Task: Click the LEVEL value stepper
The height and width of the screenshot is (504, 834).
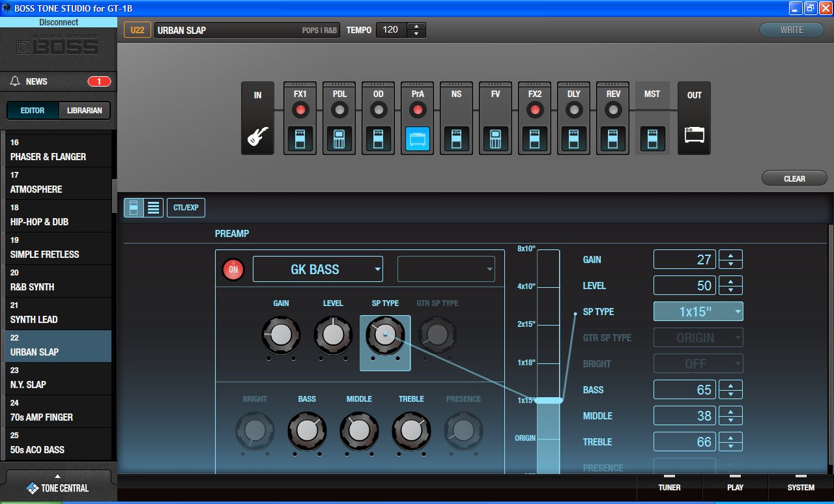Action: pyautogui.click(x=730, y=285)
